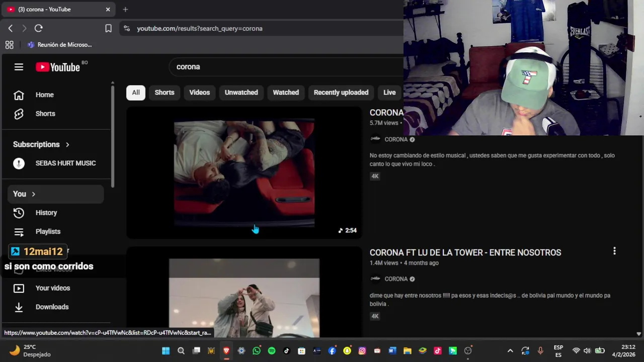
Task: Open more options for ENTRE NOSOTROS video
Action: (614, 251)
